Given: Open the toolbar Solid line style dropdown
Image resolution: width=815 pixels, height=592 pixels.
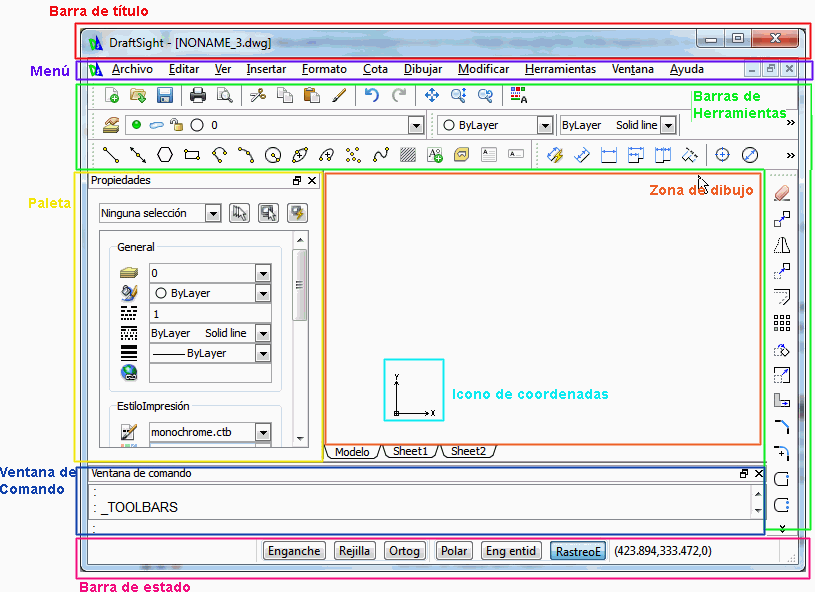Looking at the screenshot, I should 669,125.
